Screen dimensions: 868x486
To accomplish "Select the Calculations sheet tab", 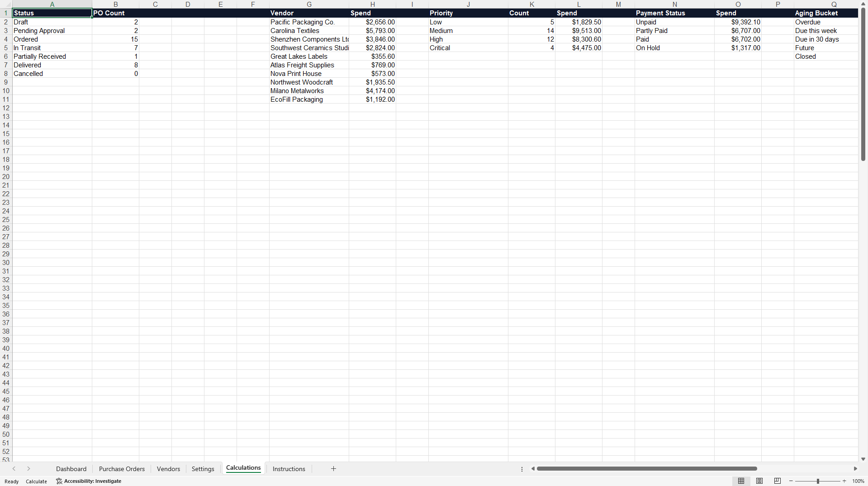I will coord(243,468).
